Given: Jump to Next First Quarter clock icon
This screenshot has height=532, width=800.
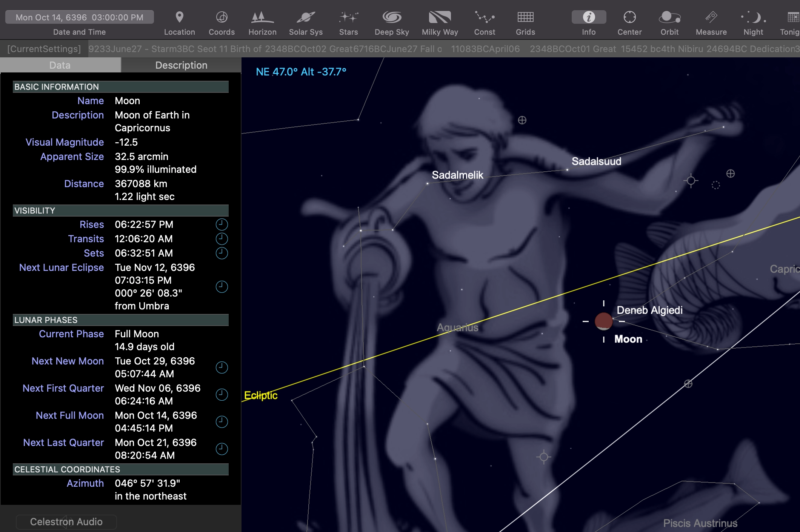Looking at the screenshot, I should point(222,395).
